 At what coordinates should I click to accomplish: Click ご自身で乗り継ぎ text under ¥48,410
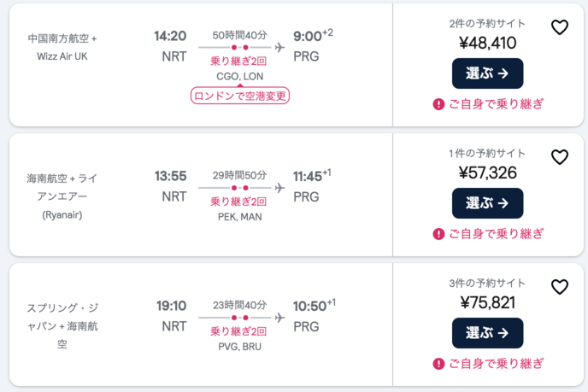495,104
